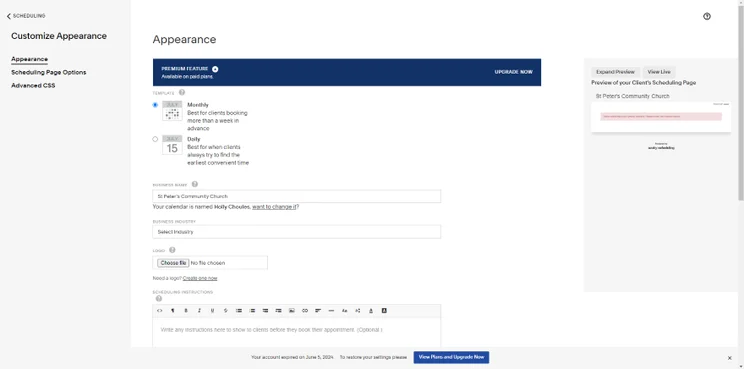Select the Monthly template radio button

click(x=155, y=105)
